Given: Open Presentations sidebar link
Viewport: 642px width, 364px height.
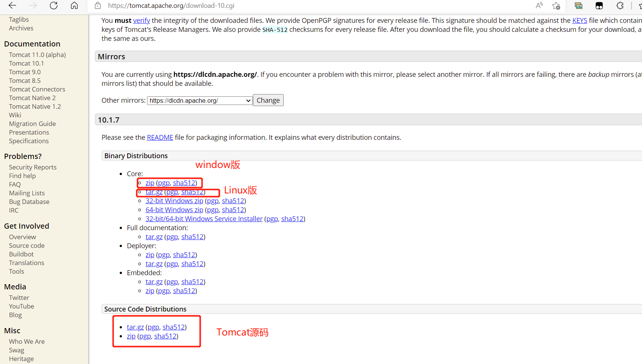Looking at the screenshot, I should pos(29,132).
